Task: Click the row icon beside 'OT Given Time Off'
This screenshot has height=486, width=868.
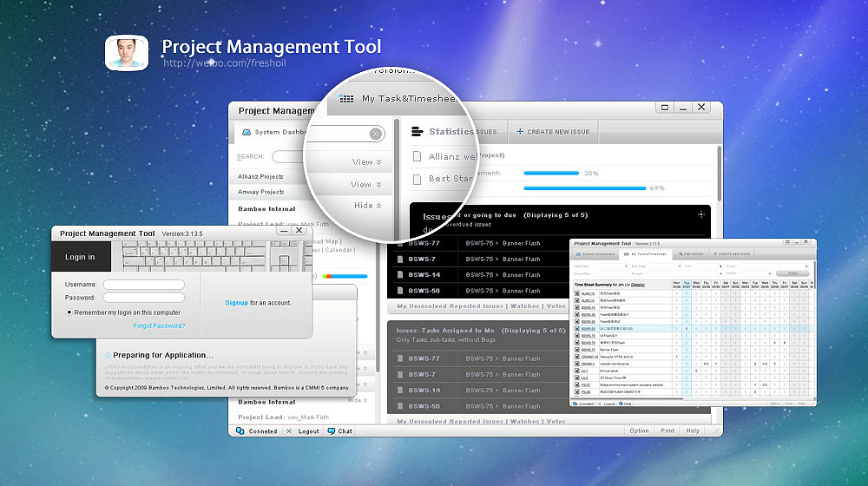Action: coord(577,378)
